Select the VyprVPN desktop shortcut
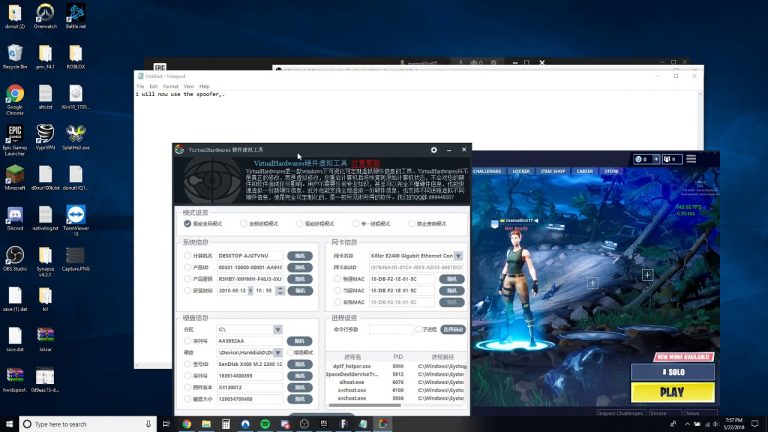This screenshot has width=768, height=432. pos(45,137)
